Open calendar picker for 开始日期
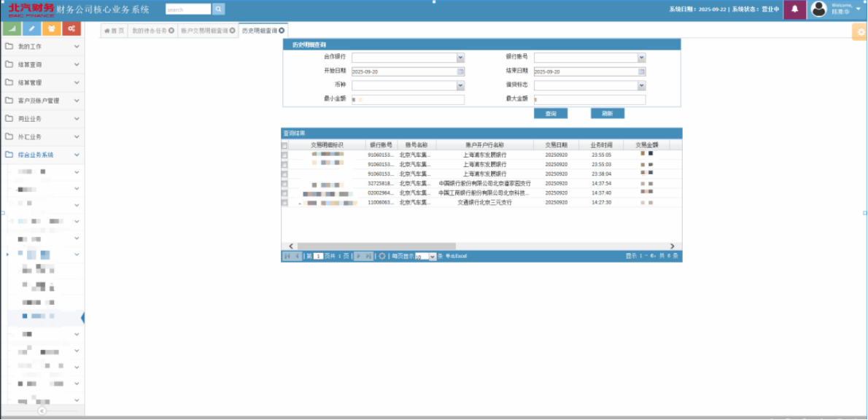The image size is (868, 420). [460, 71]
